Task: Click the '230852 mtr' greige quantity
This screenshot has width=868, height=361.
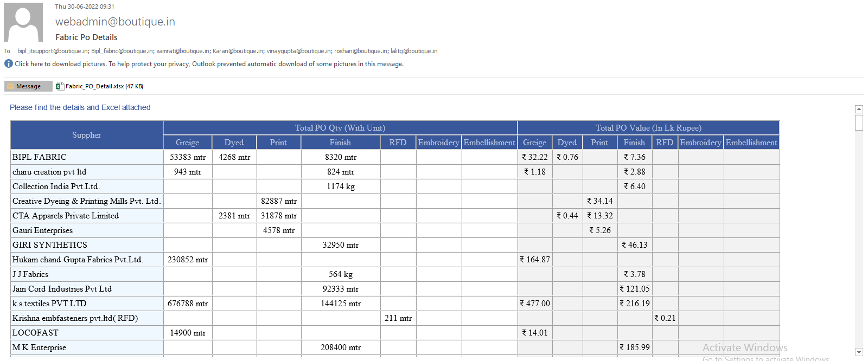Action: coord(188,260)
